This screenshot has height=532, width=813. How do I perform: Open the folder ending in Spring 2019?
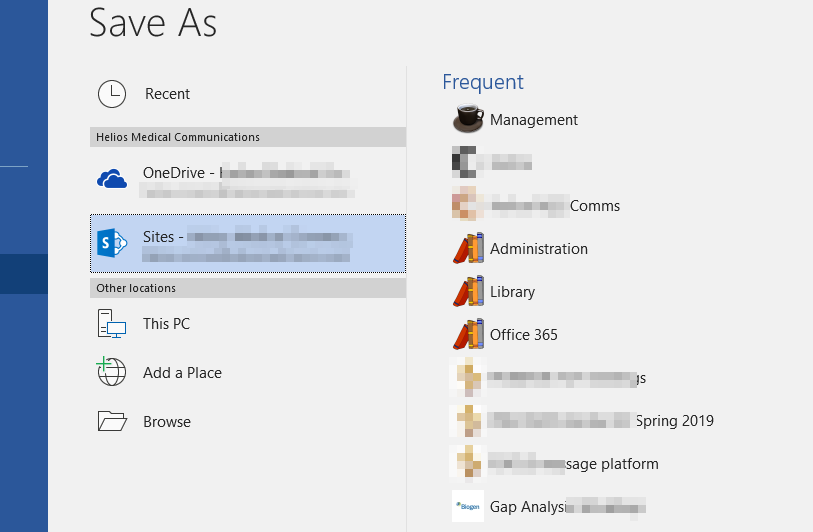click(674, 421)
